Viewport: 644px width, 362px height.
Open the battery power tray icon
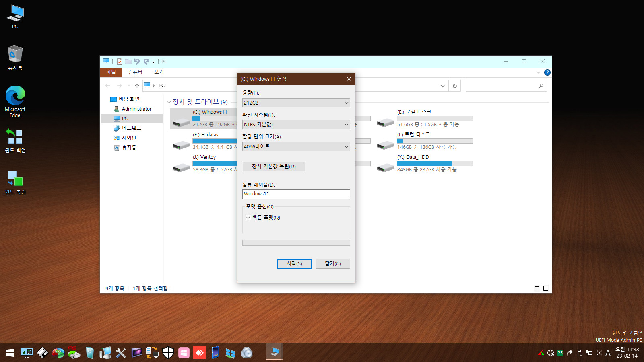(x=589, y=353)
